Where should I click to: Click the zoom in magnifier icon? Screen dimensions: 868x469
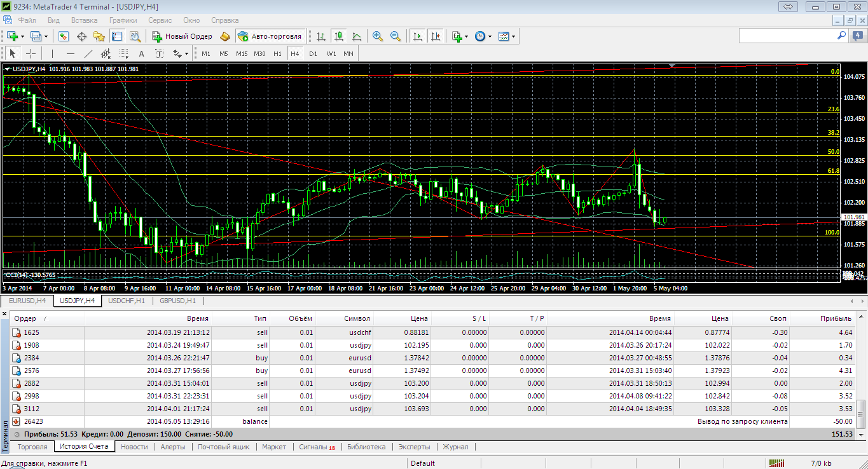tap(378, 36)
